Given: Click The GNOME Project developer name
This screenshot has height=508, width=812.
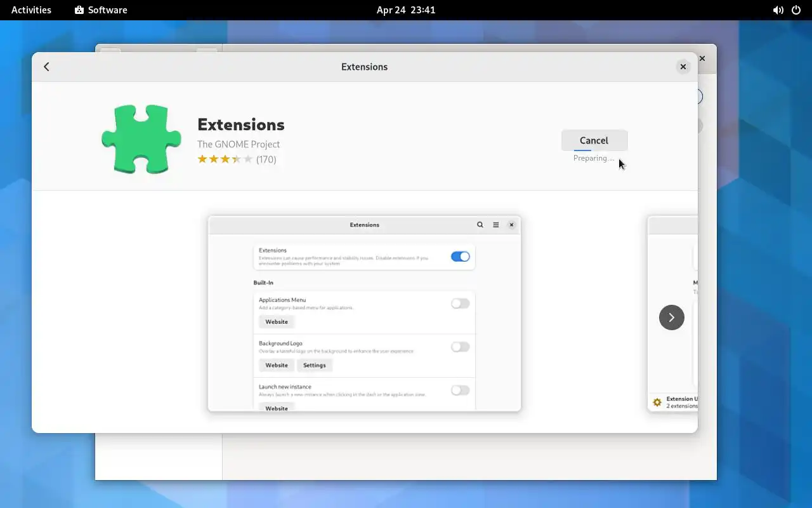Looking at the screenshot, I should click(239, 144).
